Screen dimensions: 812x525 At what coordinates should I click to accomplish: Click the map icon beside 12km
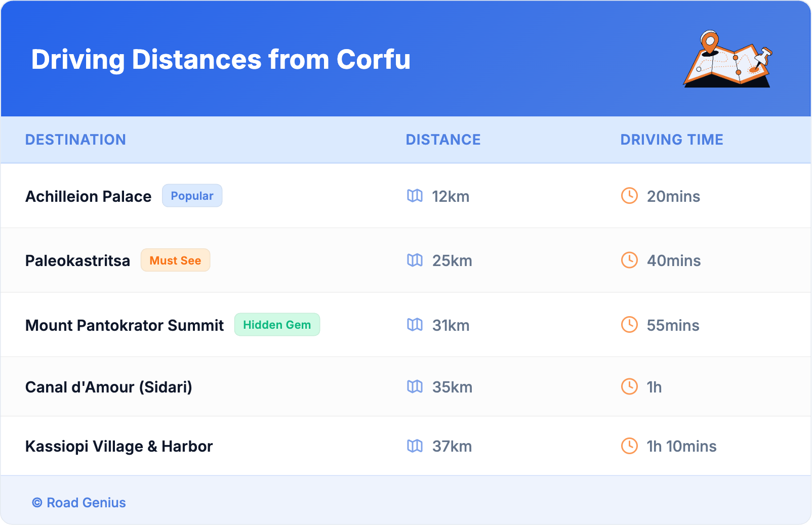pos(415,196)
